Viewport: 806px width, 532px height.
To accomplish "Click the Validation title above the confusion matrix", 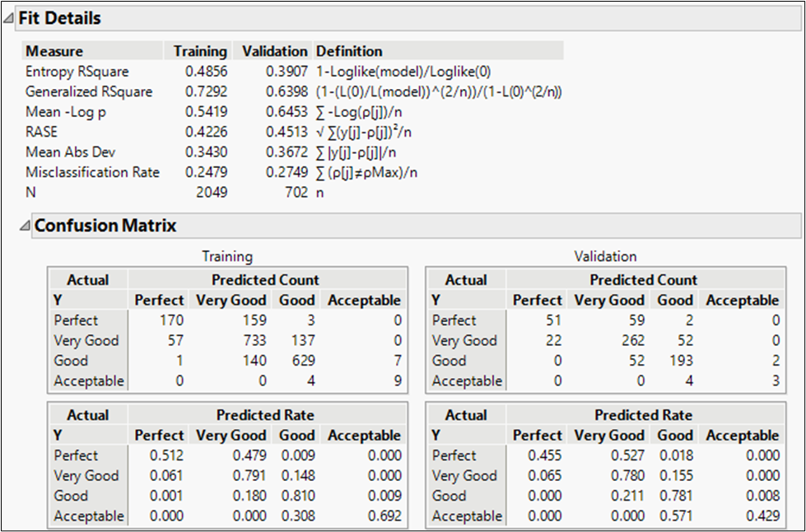I will [605, 256].
